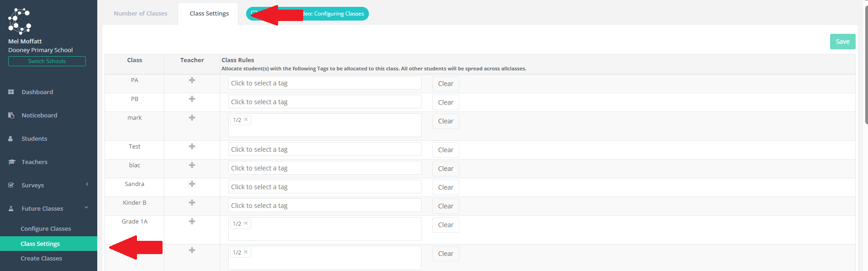
Task: Open the Noticeboard menu item
Action: 39,115
